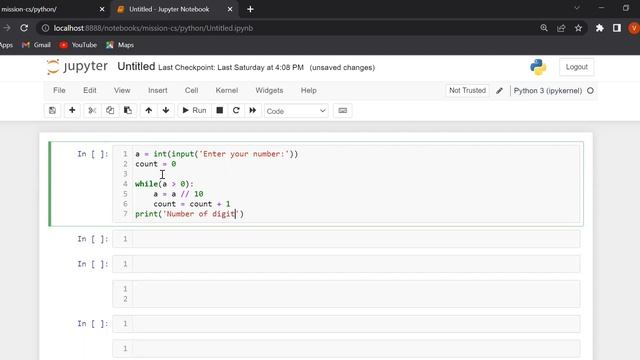The image size is (640, 360).
Task: Open command palette keyboard icon
Action: [x=342, y=110]
